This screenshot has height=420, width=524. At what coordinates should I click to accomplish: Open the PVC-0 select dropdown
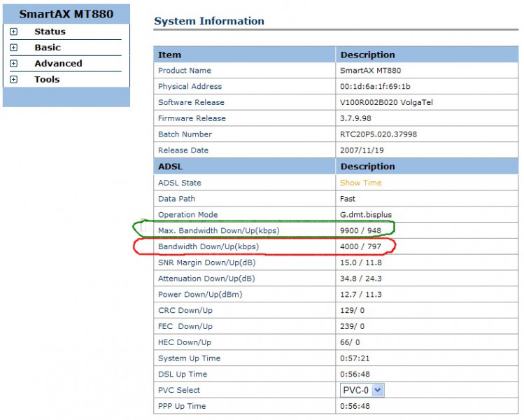(x=362, y=390)
